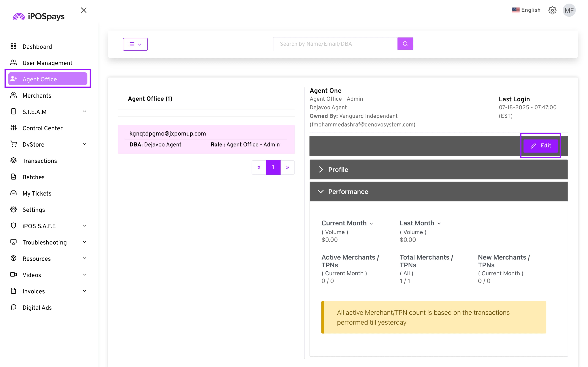Click the DvStore cart icon
This screenshot has width=588, height=367.
[x=14, y=144]
